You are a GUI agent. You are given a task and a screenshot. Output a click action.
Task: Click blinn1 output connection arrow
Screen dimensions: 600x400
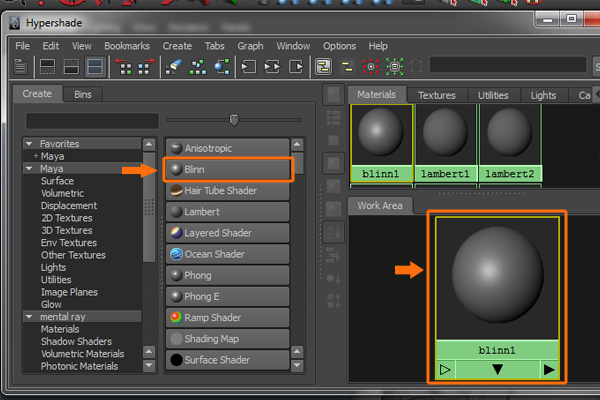pyautogui.click(x=548, y=370)
